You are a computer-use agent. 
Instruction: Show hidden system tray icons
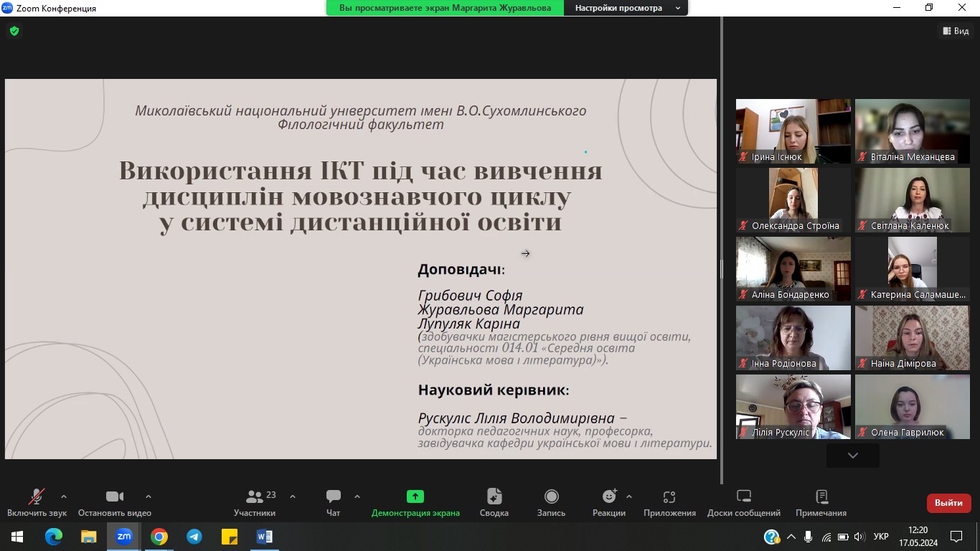[791, 537]
